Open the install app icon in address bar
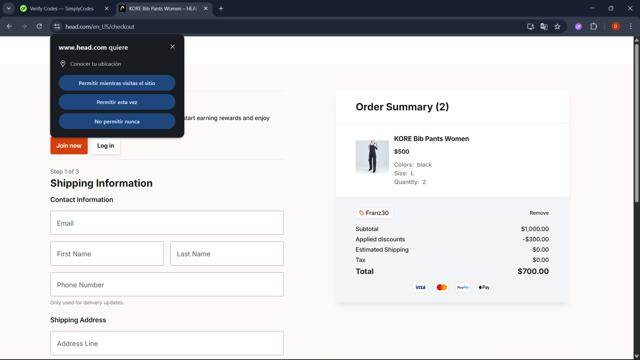640x360 pixels. pos(530,27)
